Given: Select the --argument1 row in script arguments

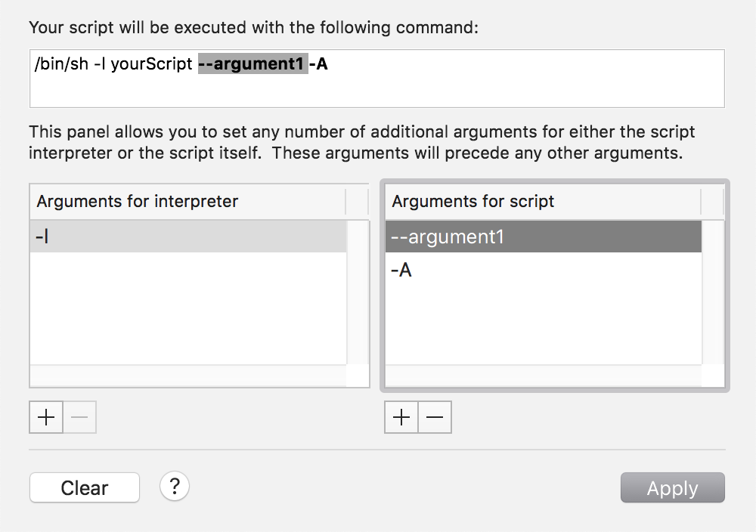Looking at the screenshot, I should pyautogui.click(x=543, y=237).
